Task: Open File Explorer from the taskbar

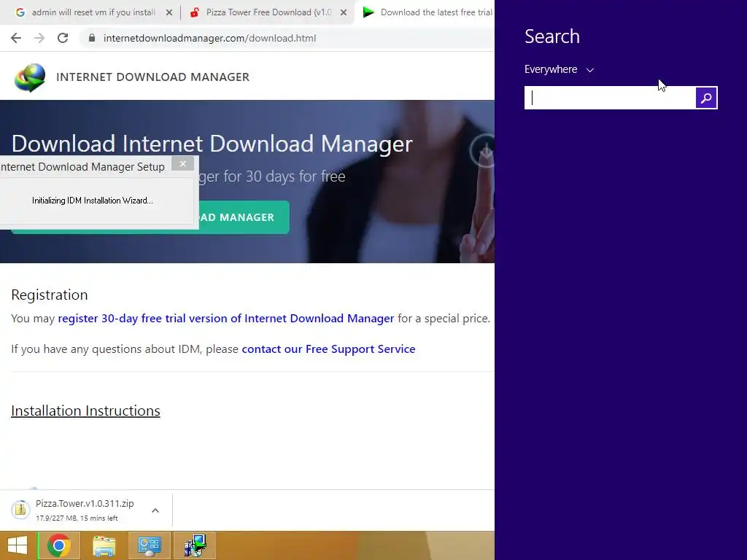Action: click(x=104, y=545)
